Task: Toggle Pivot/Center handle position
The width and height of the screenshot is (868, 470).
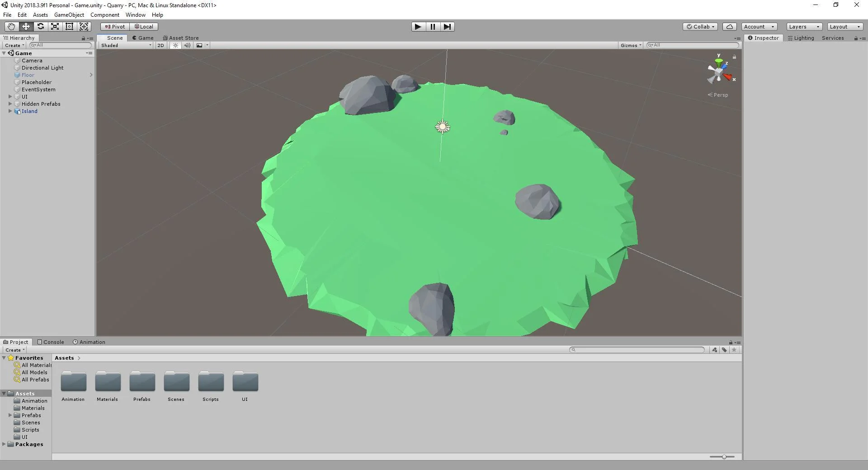Action: tap(115, 27)
